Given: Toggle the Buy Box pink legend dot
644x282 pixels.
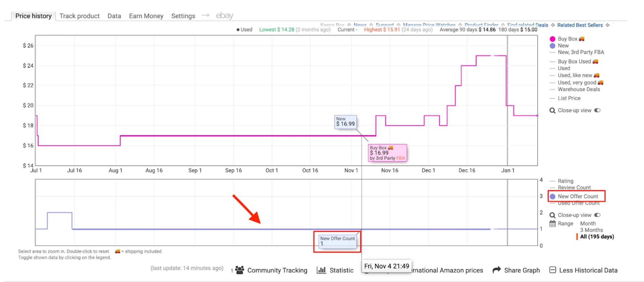Looking at the screenshot, I should click(x=552, y=39).
